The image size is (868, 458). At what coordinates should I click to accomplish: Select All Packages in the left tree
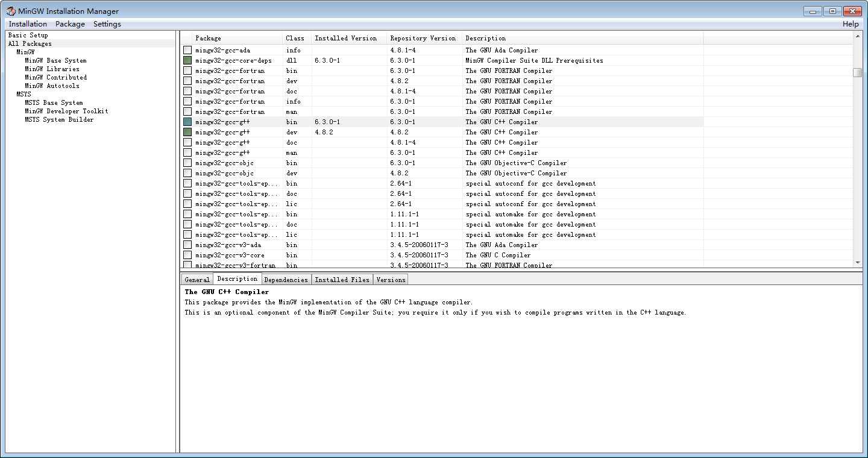[30, 43]
